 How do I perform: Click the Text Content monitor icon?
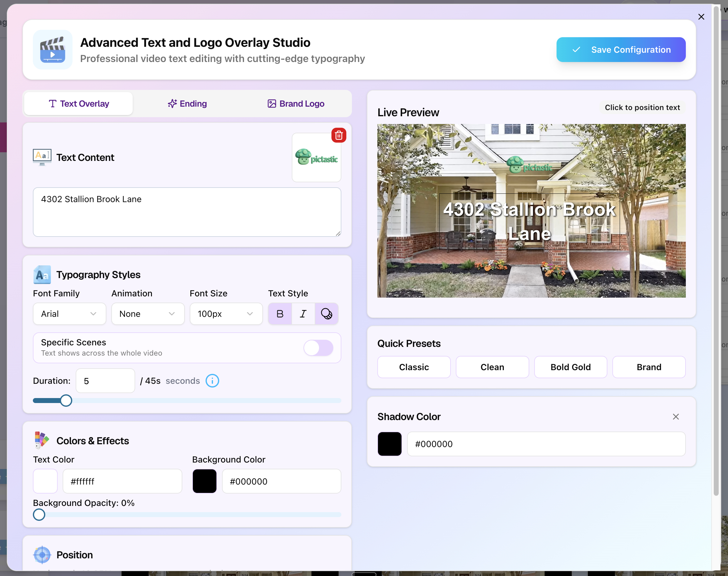pos(42,157)
